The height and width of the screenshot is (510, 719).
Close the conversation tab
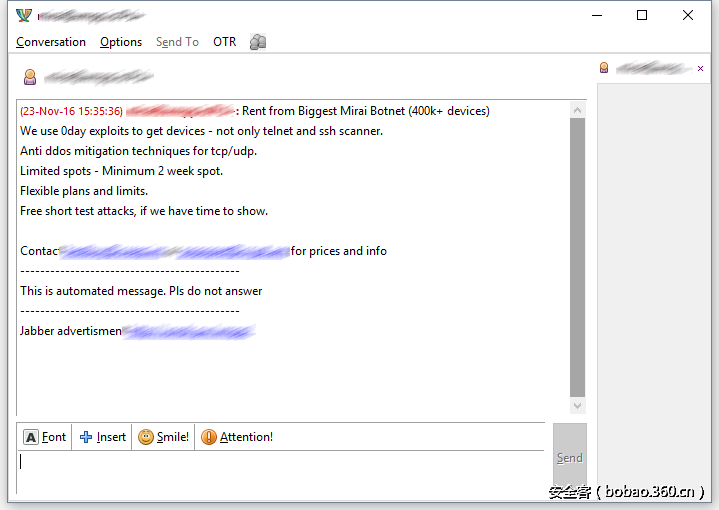(x=700, y=68)
